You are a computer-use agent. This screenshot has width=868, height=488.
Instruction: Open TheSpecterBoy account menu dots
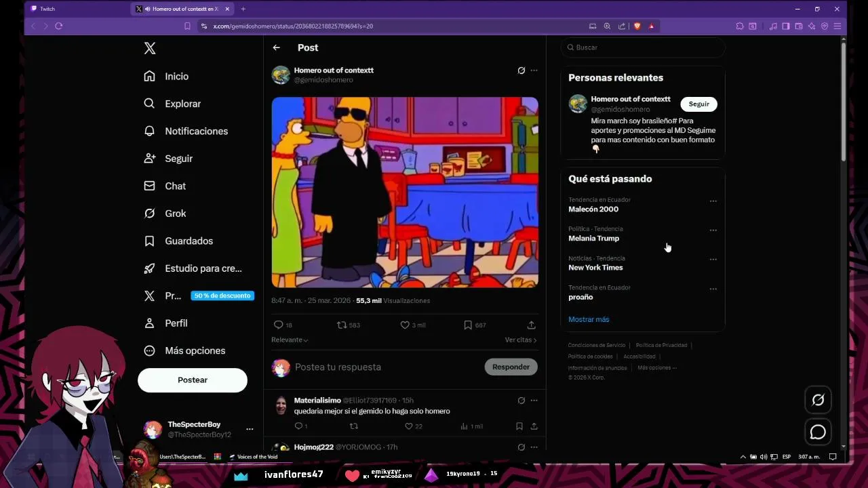[250, 429]
